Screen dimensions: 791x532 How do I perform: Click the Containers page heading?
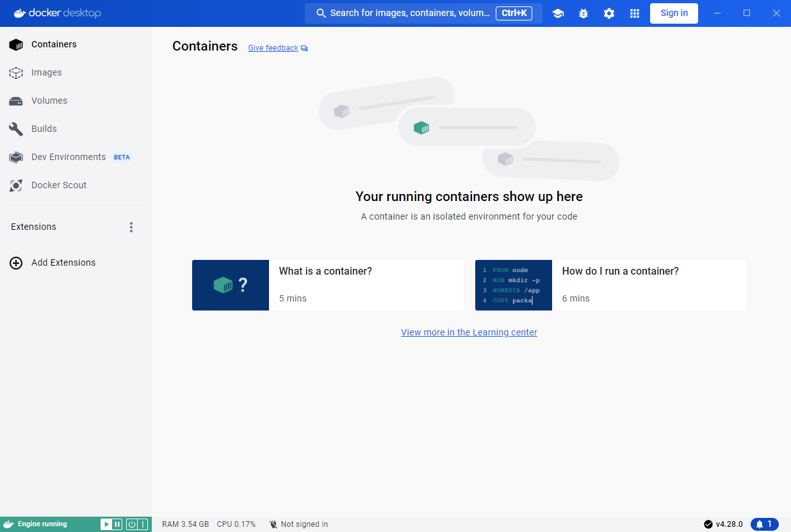click(205, 46)
